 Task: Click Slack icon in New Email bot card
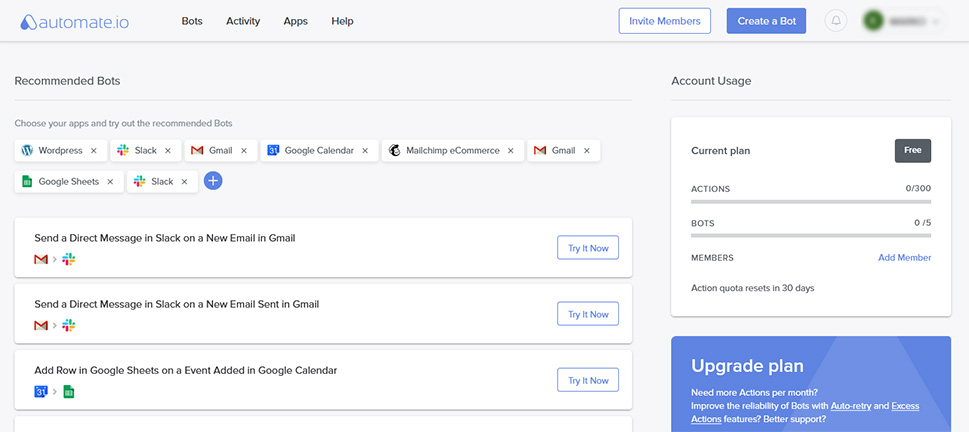click(69, 260)
